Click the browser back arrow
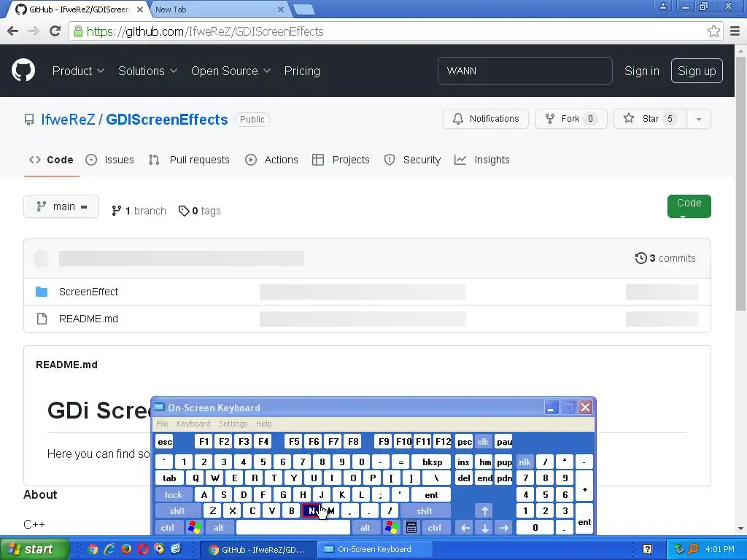The width and height of the screenshot is (747, 560). pyautogui.click(x=13, y=31)
